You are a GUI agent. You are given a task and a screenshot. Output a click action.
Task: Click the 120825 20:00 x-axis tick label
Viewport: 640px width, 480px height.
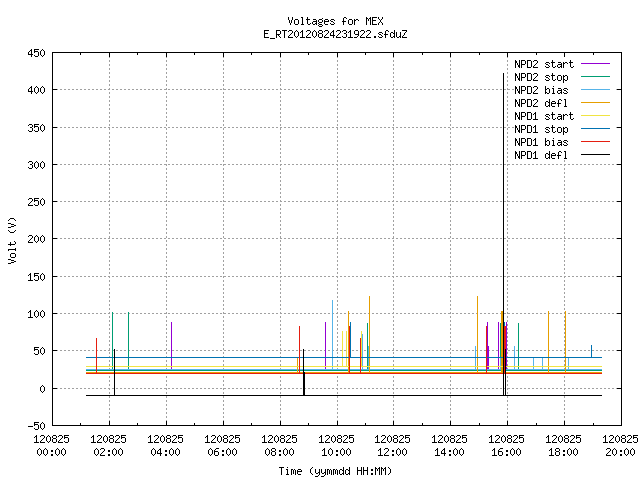[620, 445]
